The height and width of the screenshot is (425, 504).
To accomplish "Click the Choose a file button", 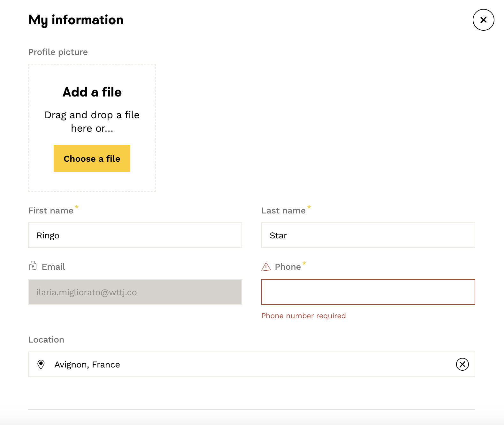I will (x=92, y=158).
